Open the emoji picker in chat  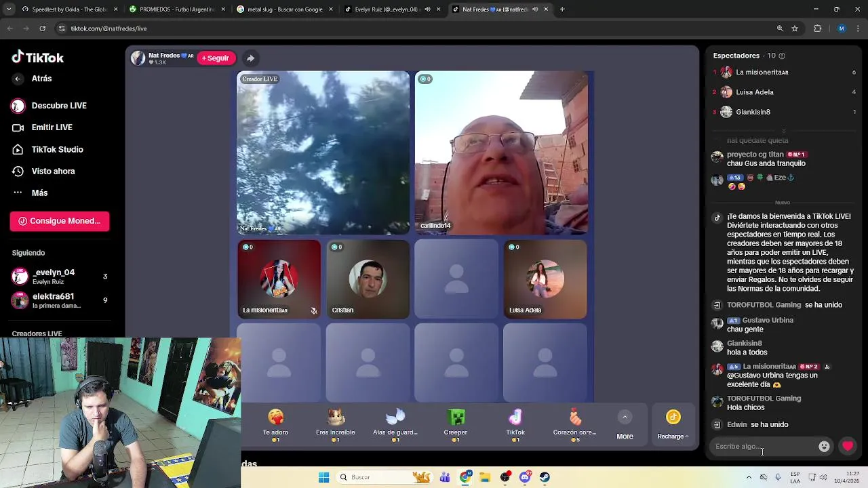[824, 447]
